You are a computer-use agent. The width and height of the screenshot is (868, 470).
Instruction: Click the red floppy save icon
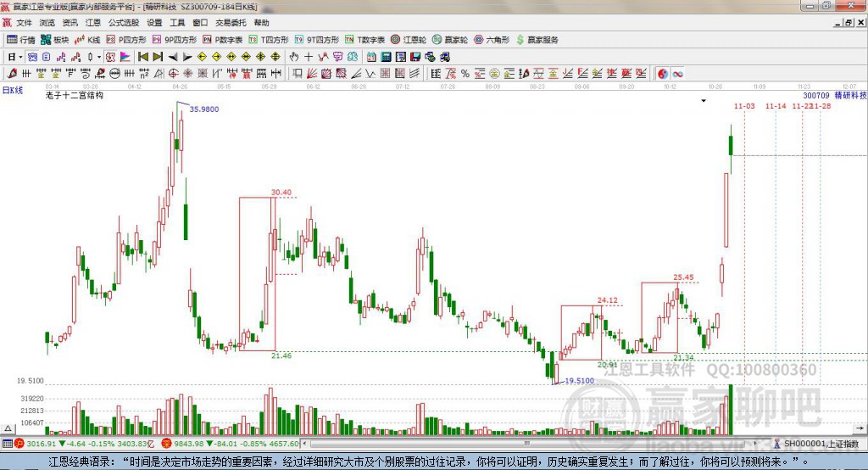click(415, 57)
